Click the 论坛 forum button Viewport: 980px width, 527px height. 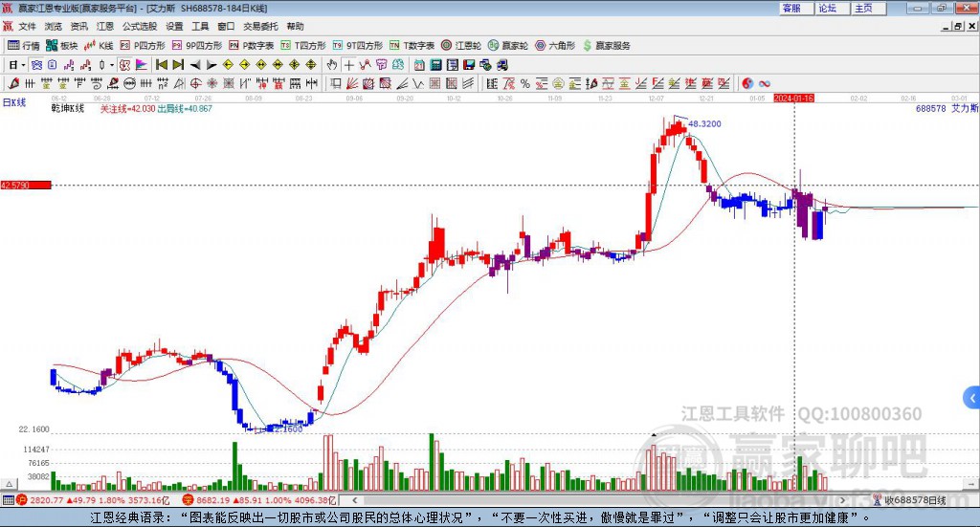[833, 8]
